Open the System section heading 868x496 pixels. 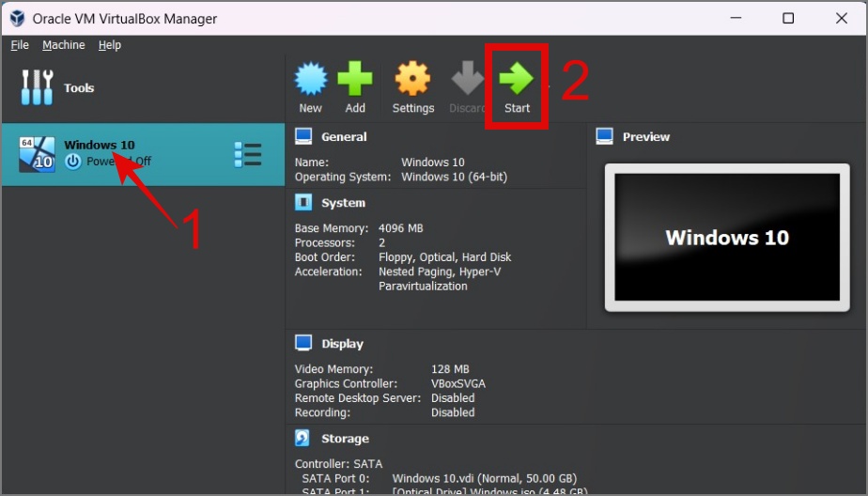click(x=343, y=203)
